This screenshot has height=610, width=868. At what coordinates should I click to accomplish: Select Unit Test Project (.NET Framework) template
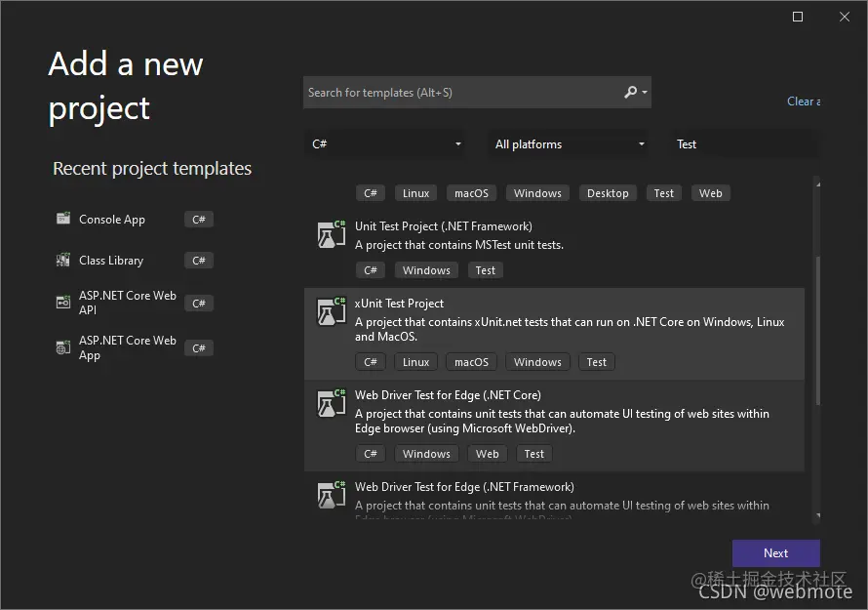[x=554, y=248]
